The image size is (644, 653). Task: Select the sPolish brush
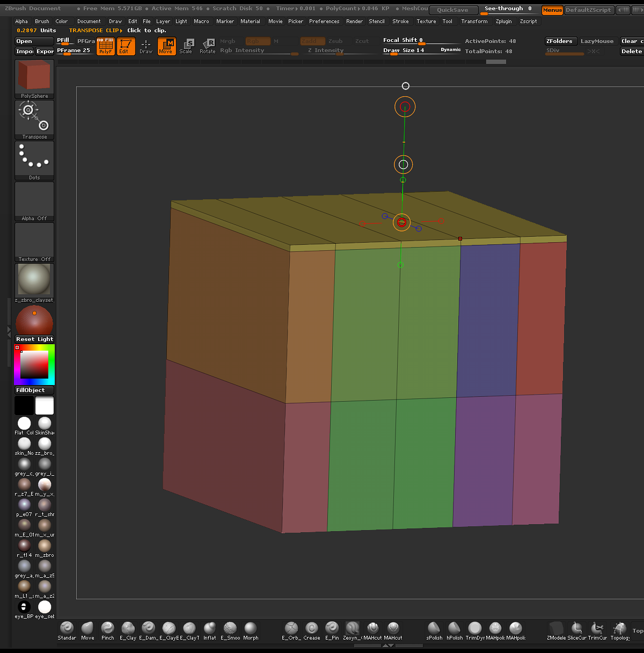(434, 631)
